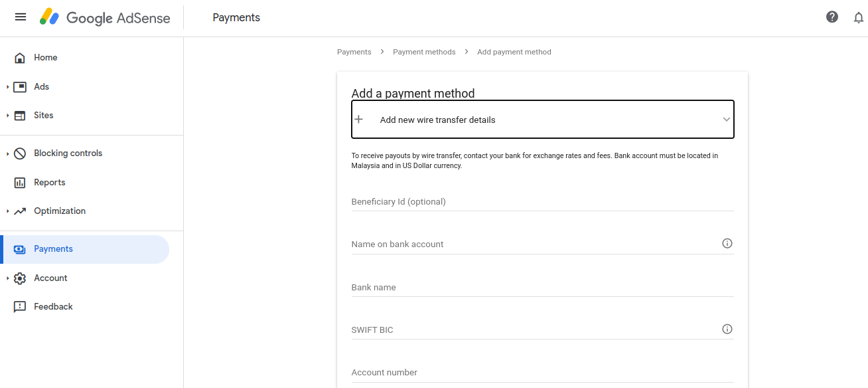The height and width of the screenshot is (388, 868).
Task: Click the Reports chart icon
Action: (x=20, y=183)
